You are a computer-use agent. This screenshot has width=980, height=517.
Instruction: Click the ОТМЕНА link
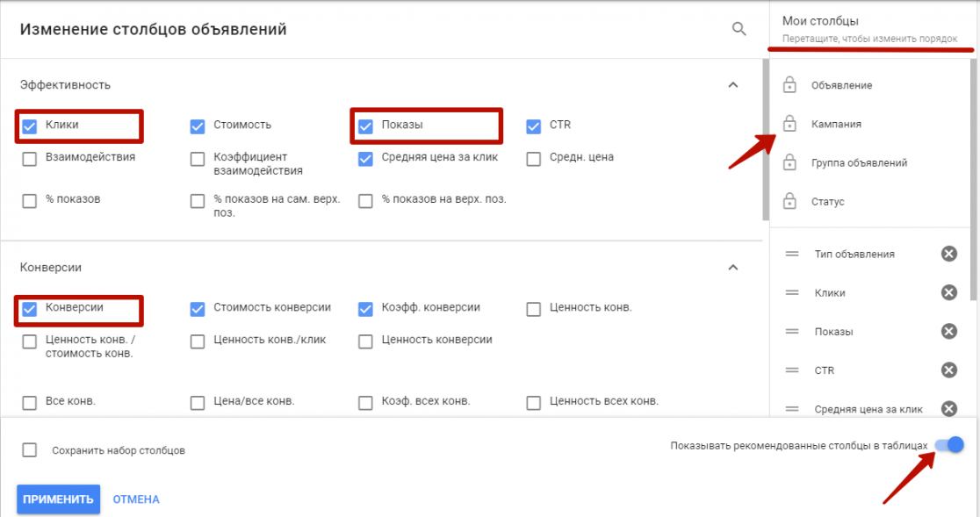[136, 499]
